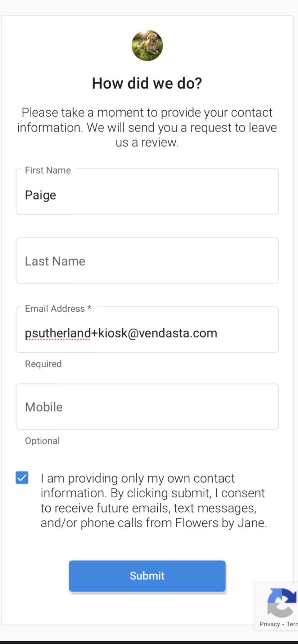298x644 pixels.
Task: Uncheck the contact consent checkbox
Action: (22, 478)
